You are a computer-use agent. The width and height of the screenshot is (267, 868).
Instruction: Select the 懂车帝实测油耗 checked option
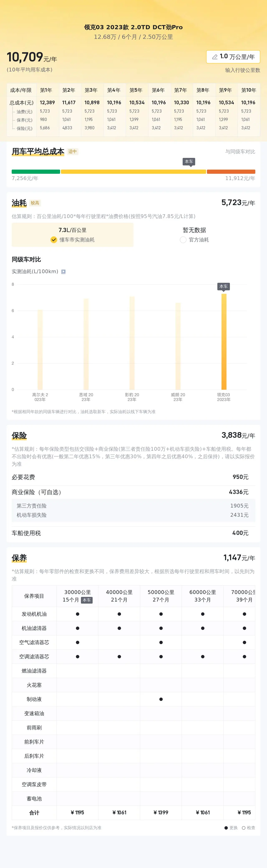point(72,240)
